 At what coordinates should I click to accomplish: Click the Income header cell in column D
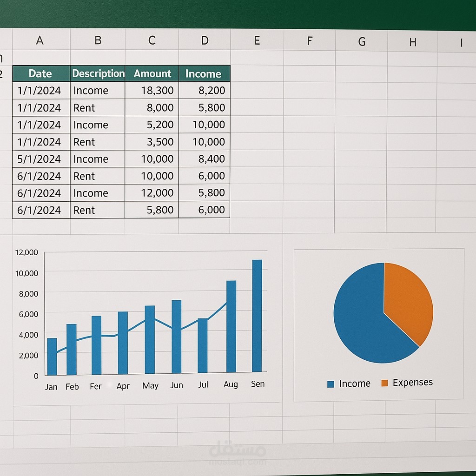205,73
